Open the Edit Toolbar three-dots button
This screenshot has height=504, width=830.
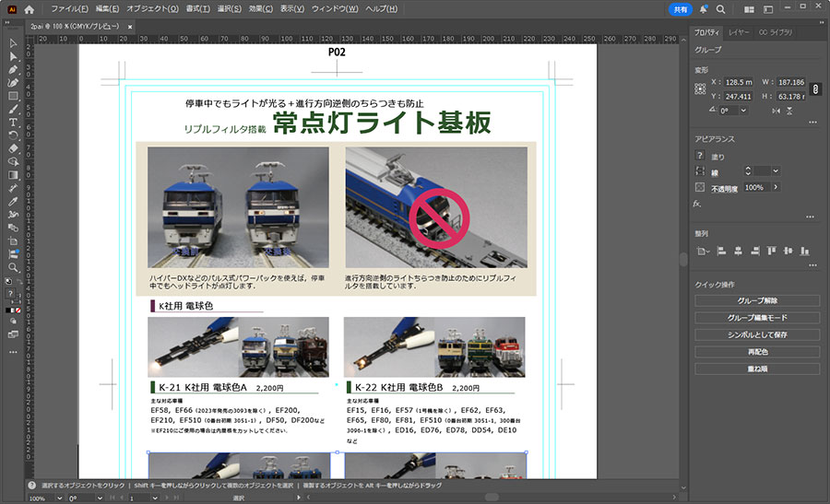tap(13, 352)
